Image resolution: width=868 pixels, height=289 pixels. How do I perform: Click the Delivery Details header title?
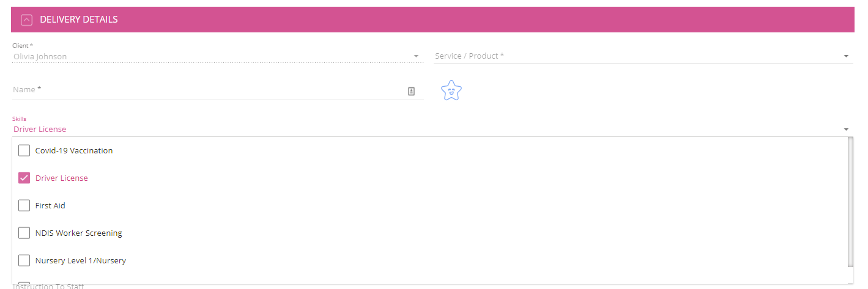(79, 20)
